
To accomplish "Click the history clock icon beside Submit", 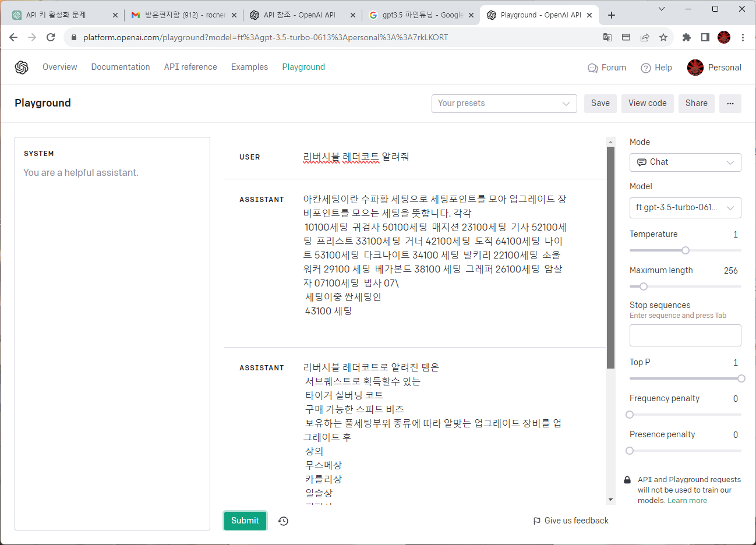I will click(x=283, y=521).
